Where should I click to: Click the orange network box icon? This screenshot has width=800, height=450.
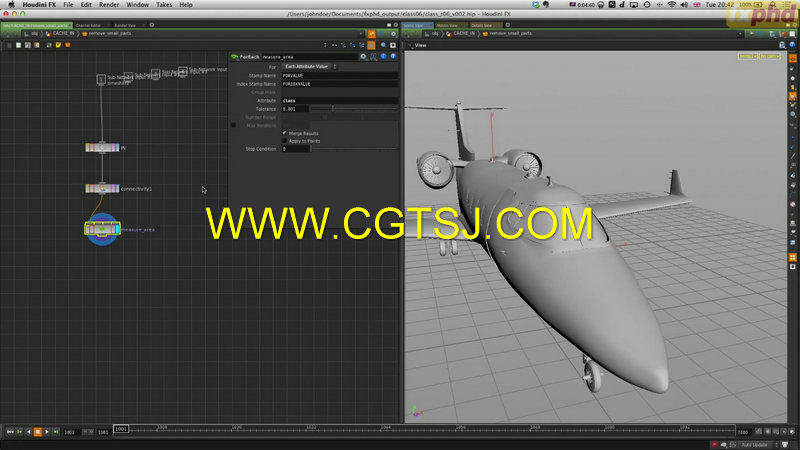click(67, 45)
